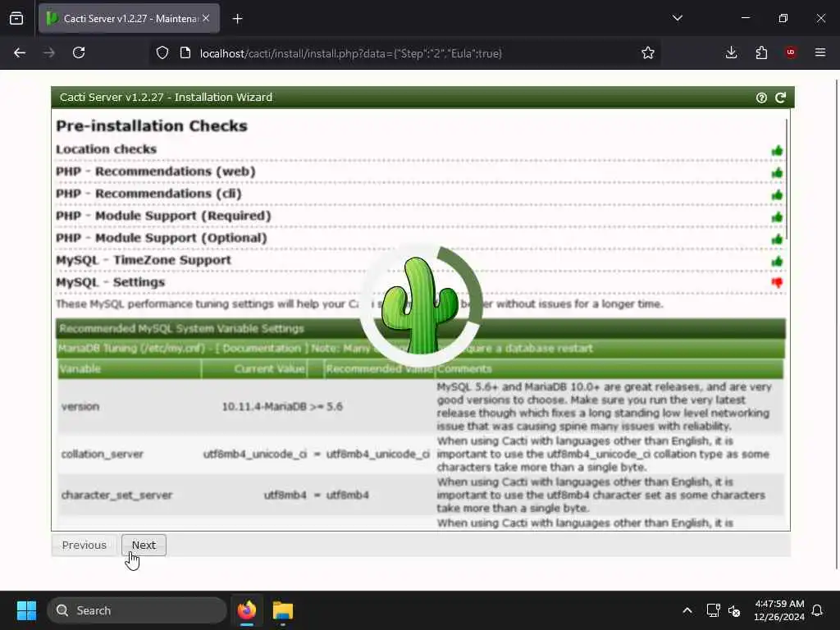
Task: Click thumbs-up icon for PHP Recommendations (web)
Action: pos(777,172)
